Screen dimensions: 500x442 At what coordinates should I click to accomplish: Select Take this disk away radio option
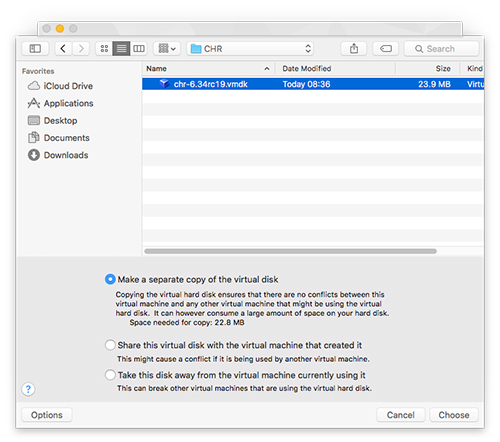tap(110, 375)
